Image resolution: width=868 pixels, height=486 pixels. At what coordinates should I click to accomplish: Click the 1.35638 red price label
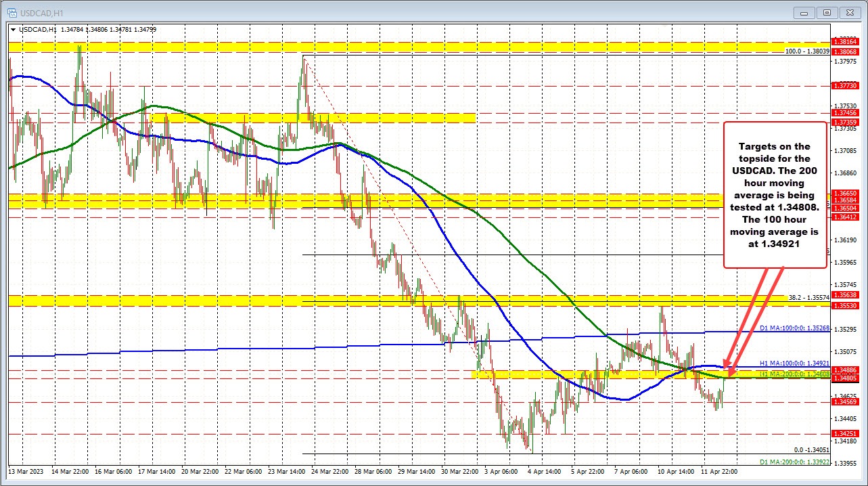coord(846,294)
